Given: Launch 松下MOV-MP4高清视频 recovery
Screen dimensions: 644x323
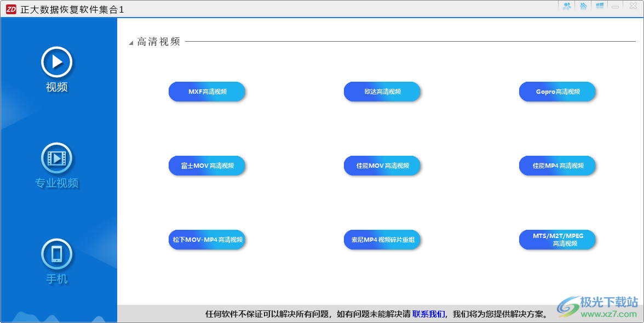Looking at the screenshot, I should pos(207,240).
